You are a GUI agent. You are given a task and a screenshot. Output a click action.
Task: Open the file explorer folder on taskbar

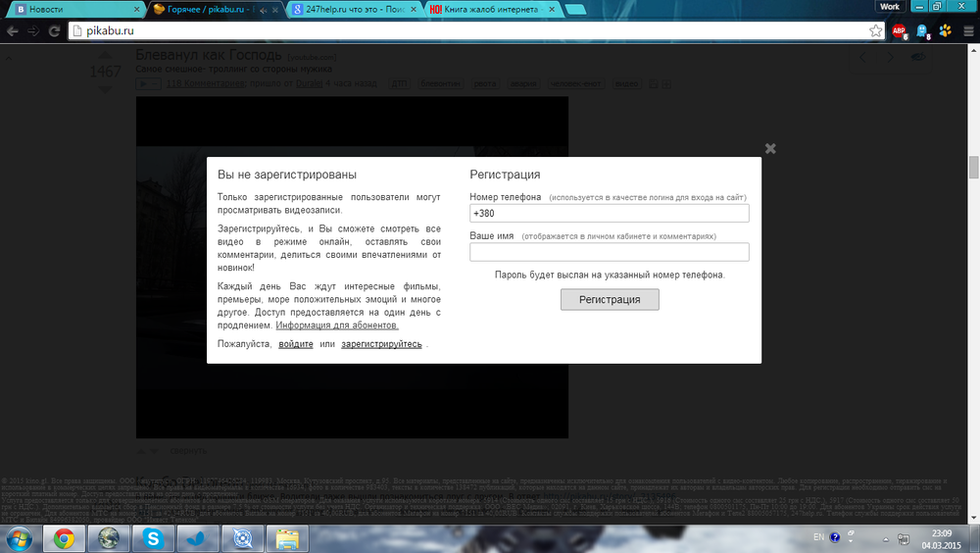click(286, 537)
